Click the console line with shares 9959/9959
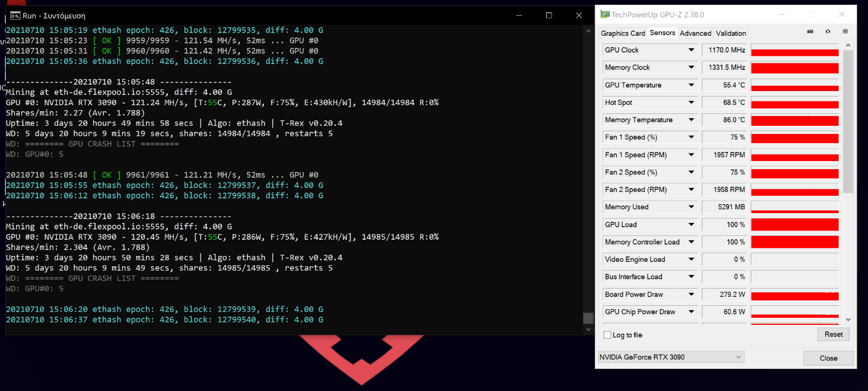The image size is (868, 391). pos(162,41)
